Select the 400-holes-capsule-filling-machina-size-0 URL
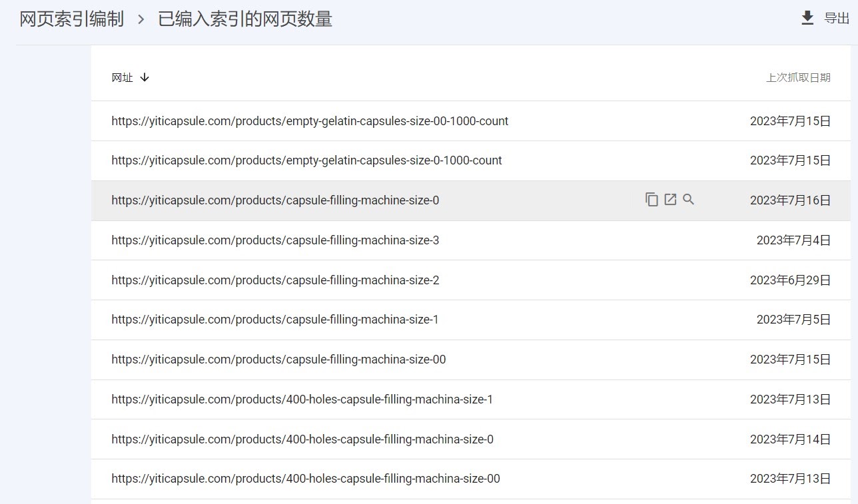Screen dimensions: 858x504 tap(302, 439)
